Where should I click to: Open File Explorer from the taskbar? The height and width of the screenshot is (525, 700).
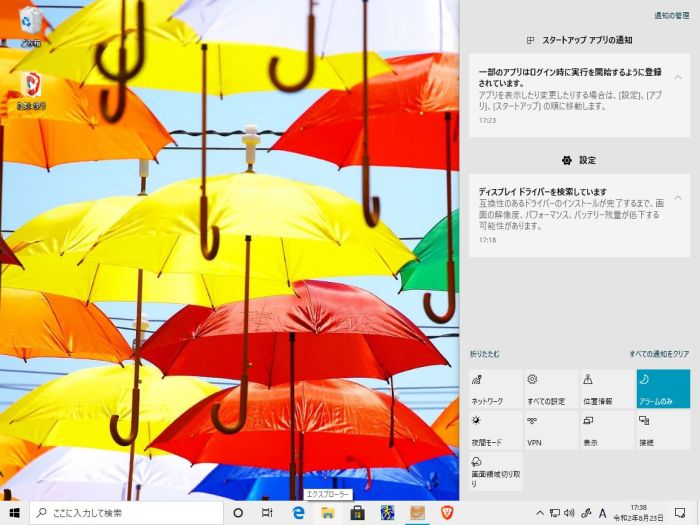(x=327, y=513)
